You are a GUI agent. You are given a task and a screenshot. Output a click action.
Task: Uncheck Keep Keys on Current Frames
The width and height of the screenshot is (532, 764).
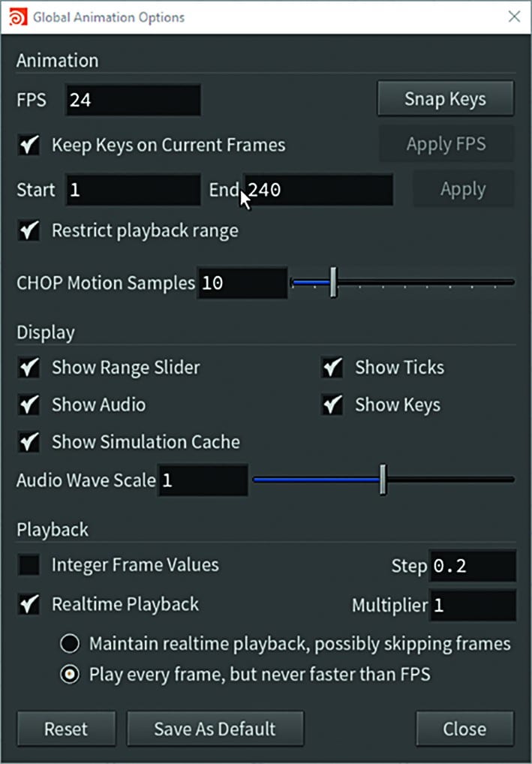29,146
